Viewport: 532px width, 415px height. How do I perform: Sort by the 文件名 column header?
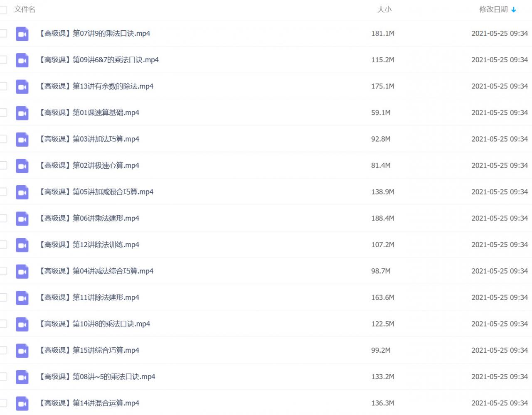click(25, 9)
